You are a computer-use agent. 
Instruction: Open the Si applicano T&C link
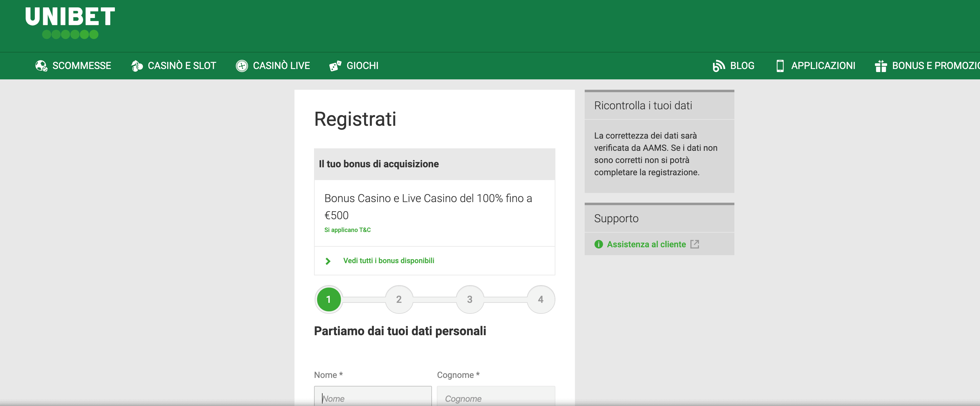pyautogui.click(x=347, y=230)
